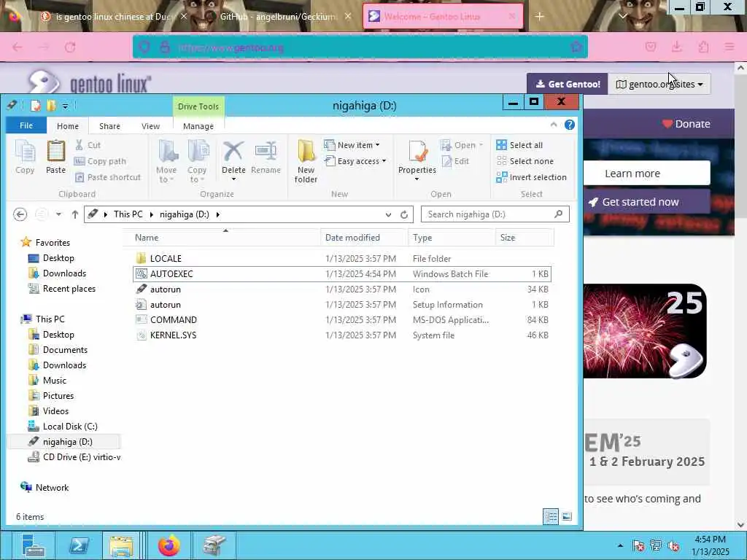Click Donate link on Gentoo page

(686, 124)
